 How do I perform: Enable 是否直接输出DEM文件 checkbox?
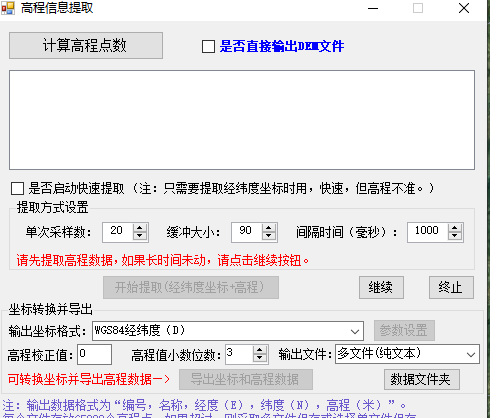point(208,46)
